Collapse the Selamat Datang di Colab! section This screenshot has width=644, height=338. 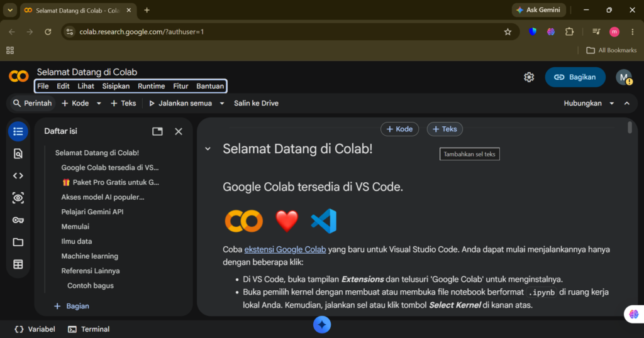click(x=208, y=149)
